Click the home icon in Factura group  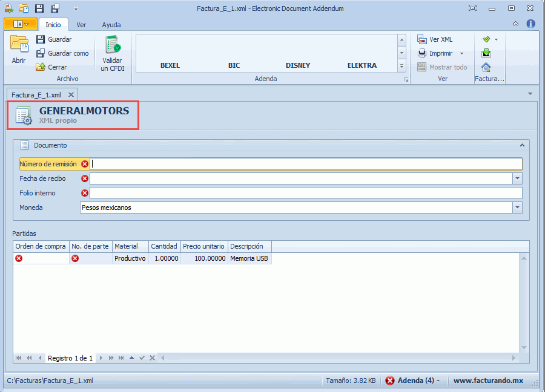[486, 67]
